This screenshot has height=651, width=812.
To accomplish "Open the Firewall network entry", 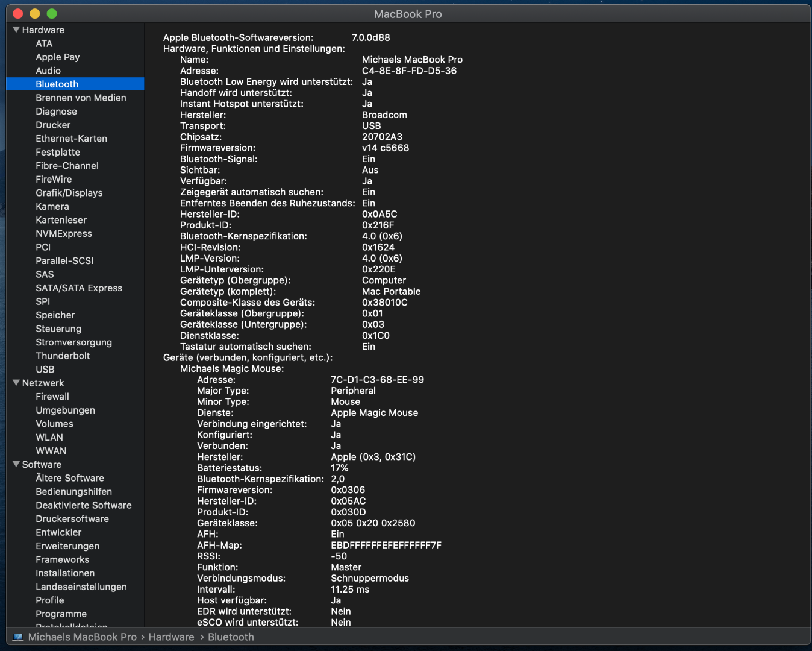I will point(52,397).
